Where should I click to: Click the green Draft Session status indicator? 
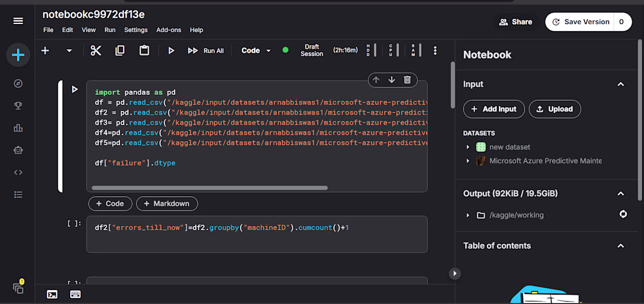[286, 50]
